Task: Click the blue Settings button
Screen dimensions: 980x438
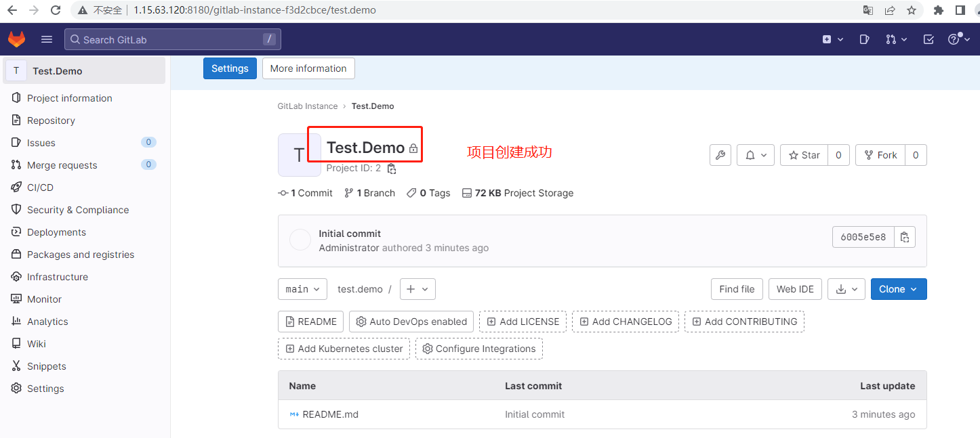Action: 230,68
